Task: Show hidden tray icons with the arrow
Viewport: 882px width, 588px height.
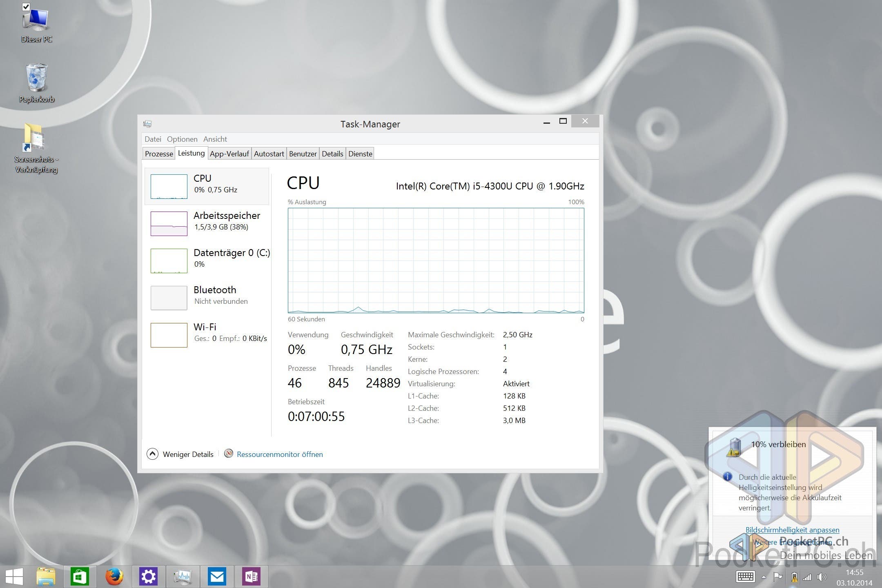Action: (764, 577)
